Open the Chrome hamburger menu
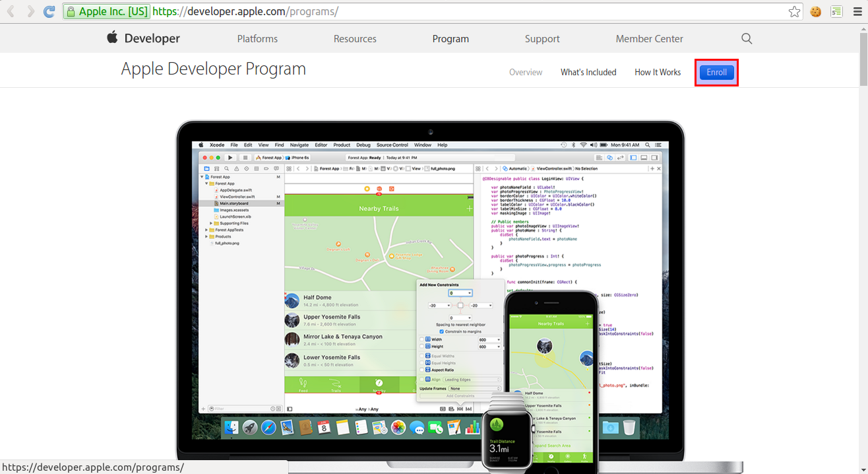The width and height of the screenshot is (868, 474). (857, 11)
